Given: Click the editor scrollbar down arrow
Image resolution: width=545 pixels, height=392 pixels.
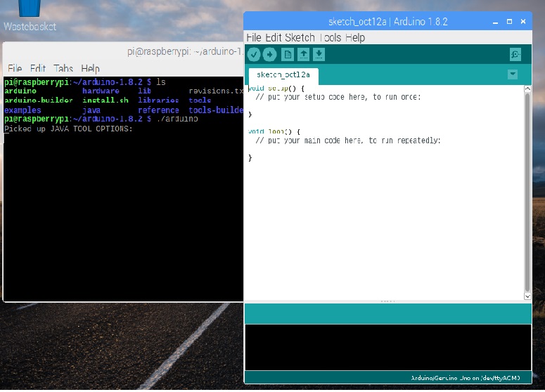Looking at the screenshot, I should (x=527, y=296).
